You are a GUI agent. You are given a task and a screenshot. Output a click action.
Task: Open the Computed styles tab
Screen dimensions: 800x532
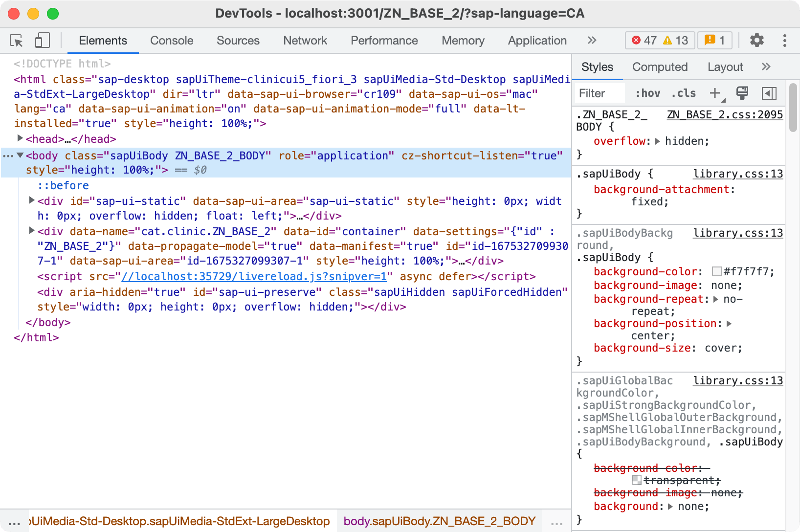pos(660,67)
